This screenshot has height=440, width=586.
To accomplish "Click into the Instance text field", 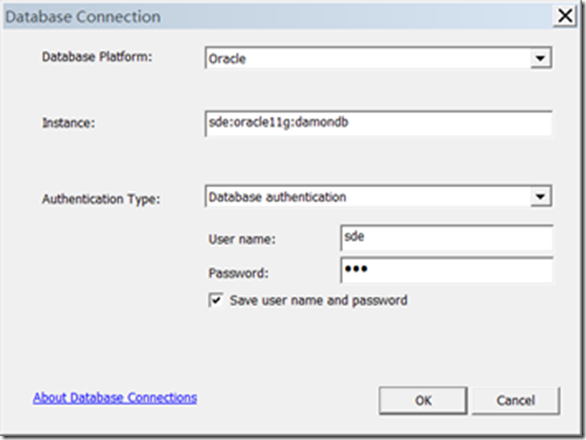I will (378, 123).
